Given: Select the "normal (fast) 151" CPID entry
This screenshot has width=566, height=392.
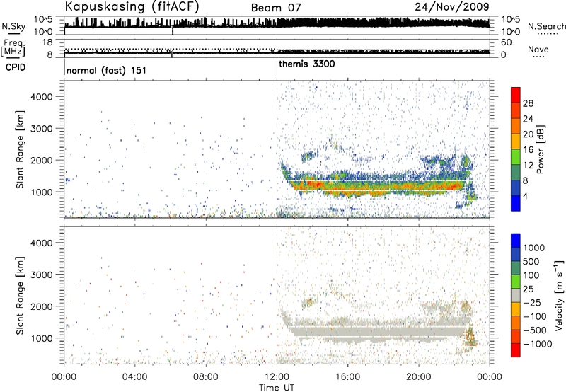Looking at the screenshot, I should [x=107, y=70].
